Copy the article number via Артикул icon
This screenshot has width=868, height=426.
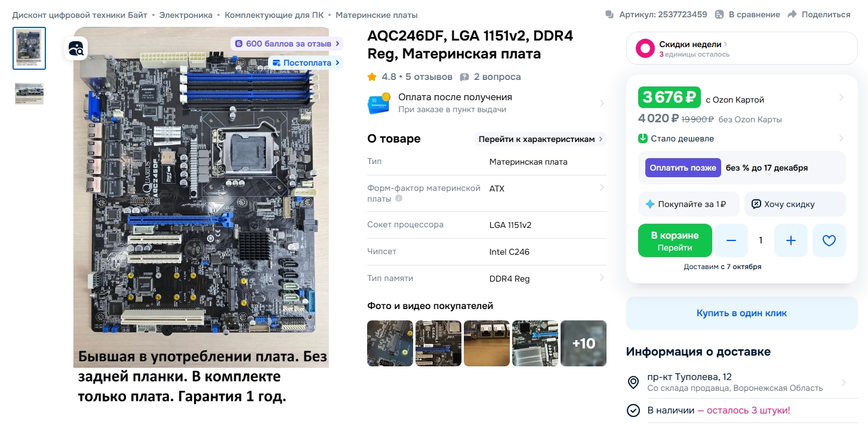pos(609,14)
